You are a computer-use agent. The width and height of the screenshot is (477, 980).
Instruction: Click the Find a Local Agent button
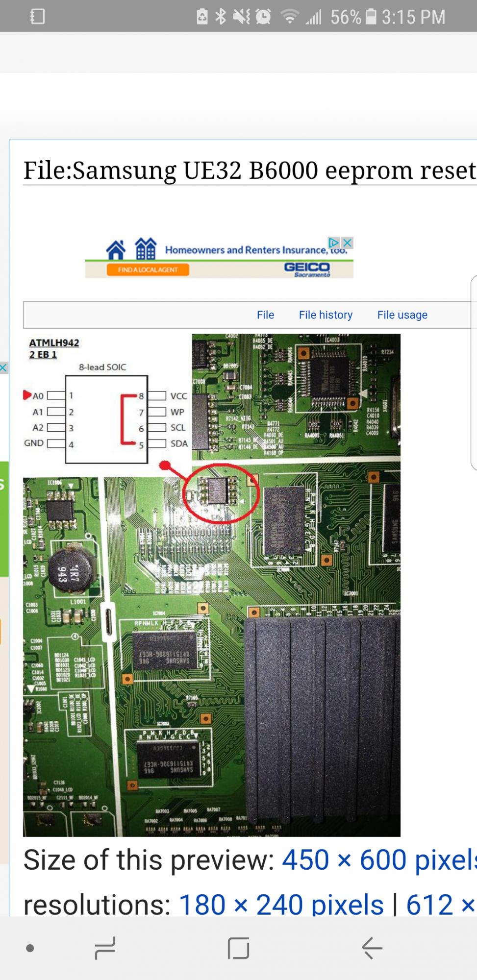coord(148,269)
